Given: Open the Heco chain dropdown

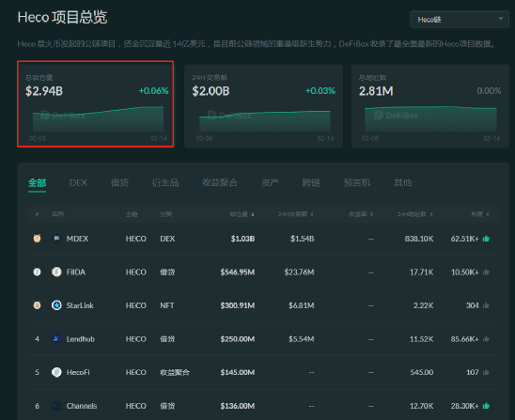Looking at the screenshot, I should (460, 20).
